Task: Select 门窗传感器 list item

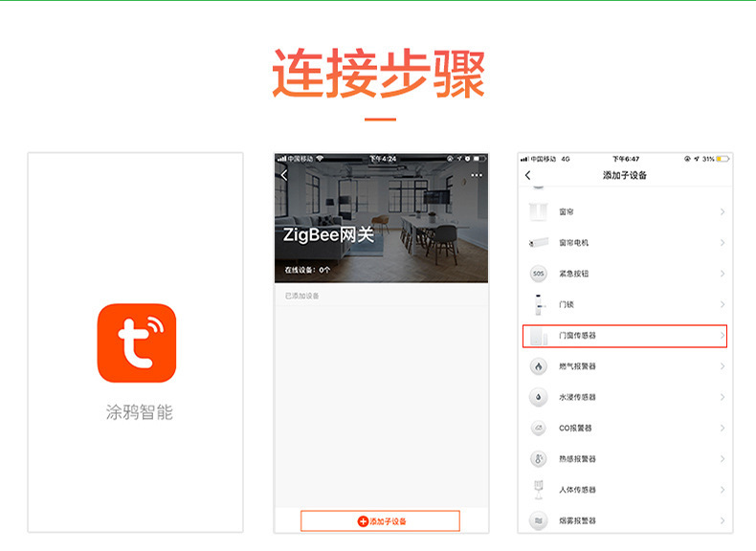Action: [624, 336]
